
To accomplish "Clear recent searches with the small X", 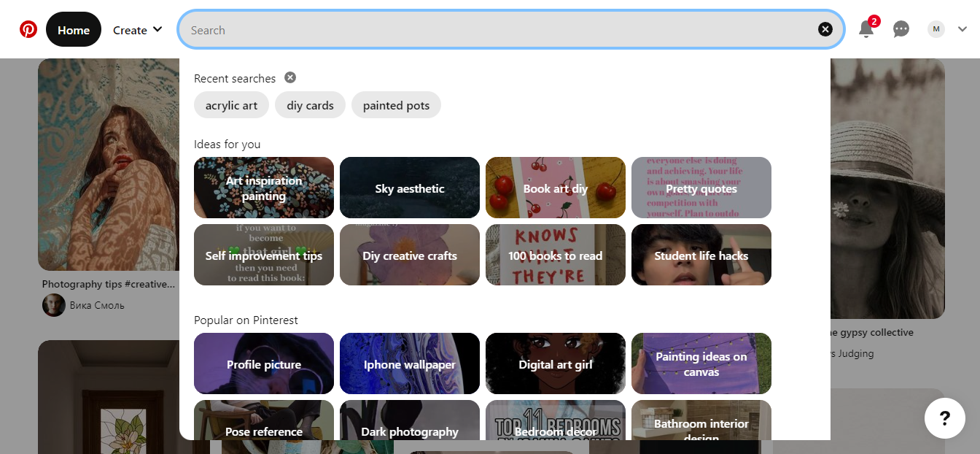I will (x=290, y=77).
